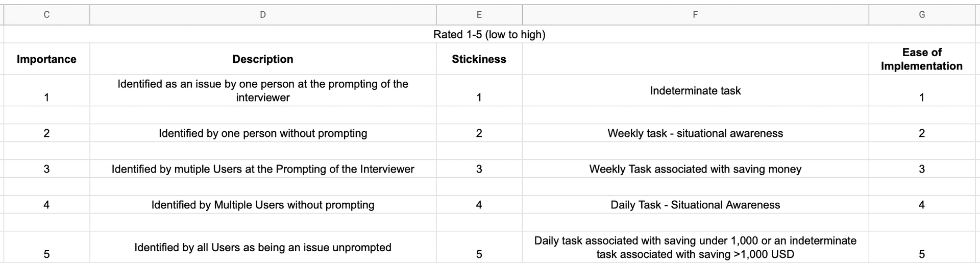Select the "Rated 1-5 (low to high)" cell
980x263 pixels.
tap(489, 35)
